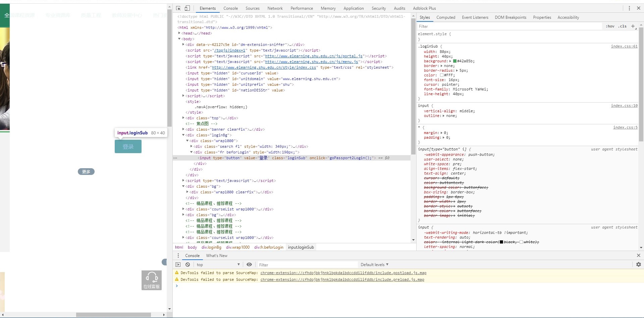Expand the dm-extension-sniffer div node
The image size is (644, 318).
coord(183,44)
